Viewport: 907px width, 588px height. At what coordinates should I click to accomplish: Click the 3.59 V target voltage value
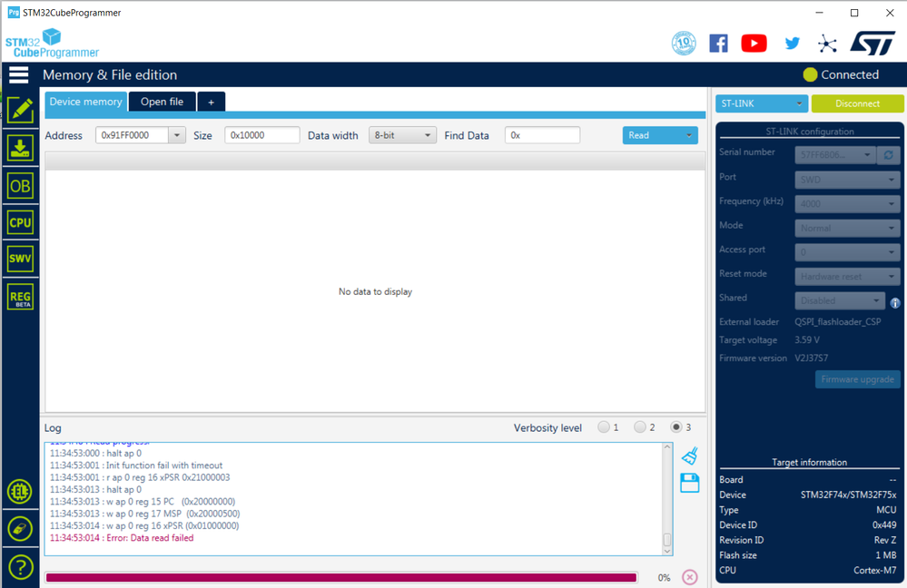(x=807, y=340)
